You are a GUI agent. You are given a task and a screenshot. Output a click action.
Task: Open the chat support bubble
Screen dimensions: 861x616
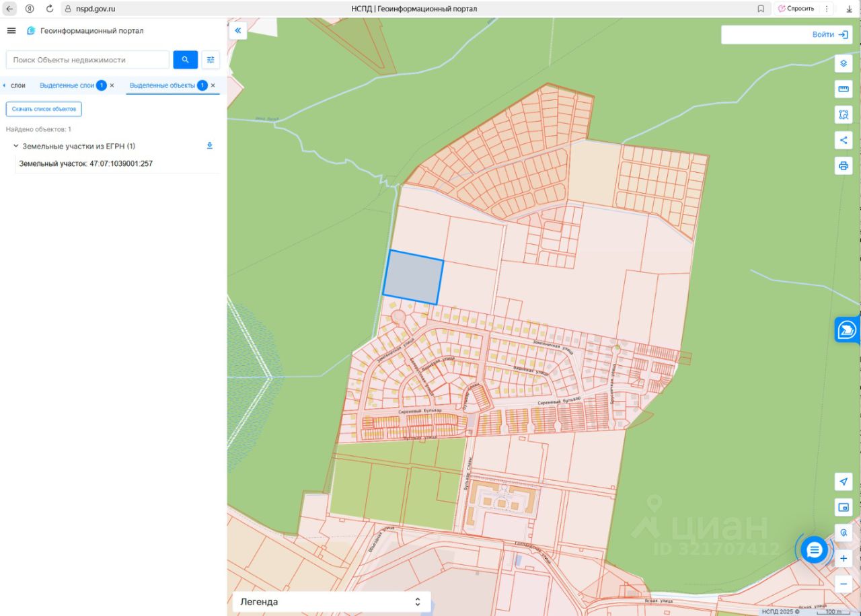click(815, 550)
